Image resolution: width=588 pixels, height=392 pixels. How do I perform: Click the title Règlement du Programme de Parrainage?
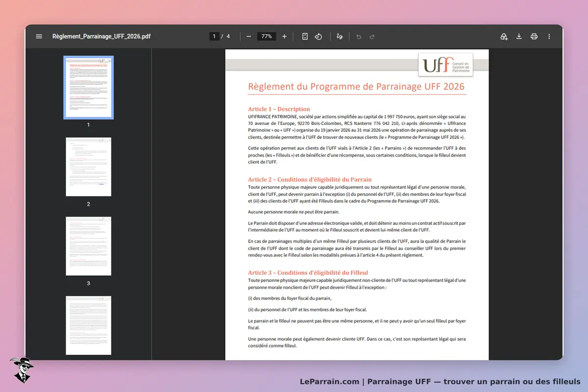coord(357,86)
